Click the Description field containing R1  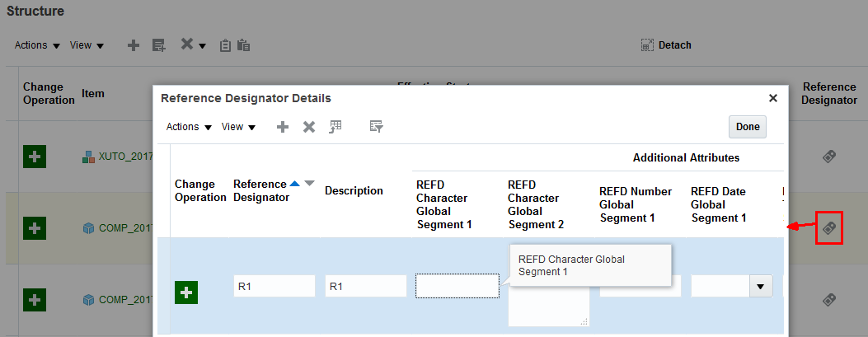point(365,287)
